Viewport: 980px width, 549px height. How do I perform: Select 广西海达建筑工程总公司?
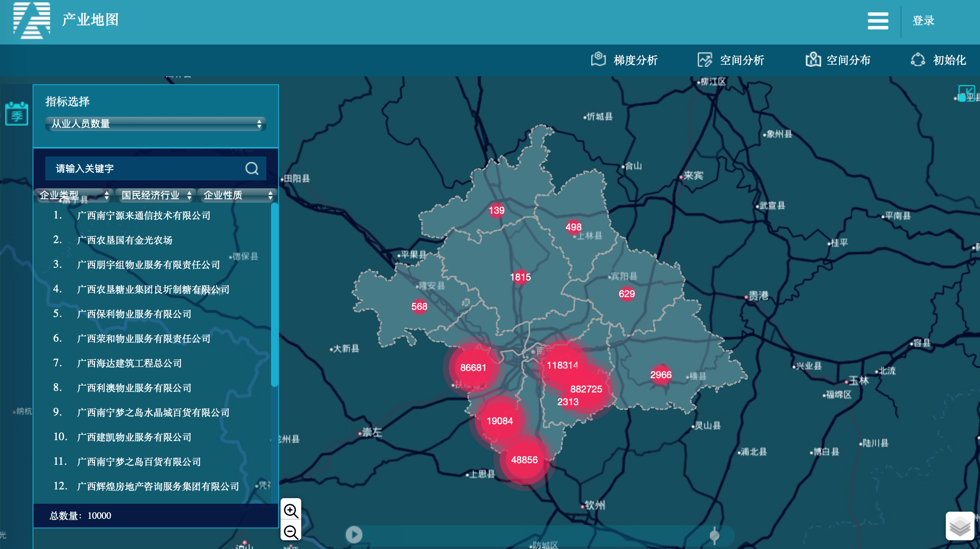pos(129,363)
